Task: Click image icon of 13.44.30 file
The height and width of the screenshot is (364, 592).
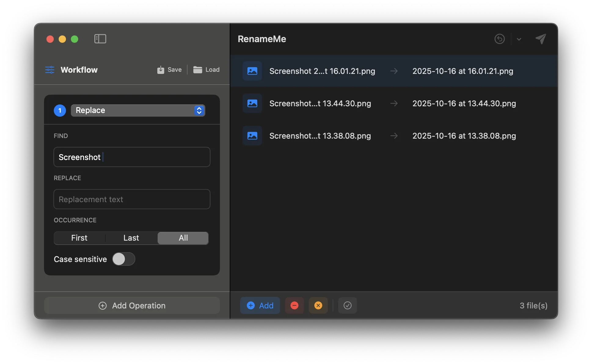Action: 252,104
